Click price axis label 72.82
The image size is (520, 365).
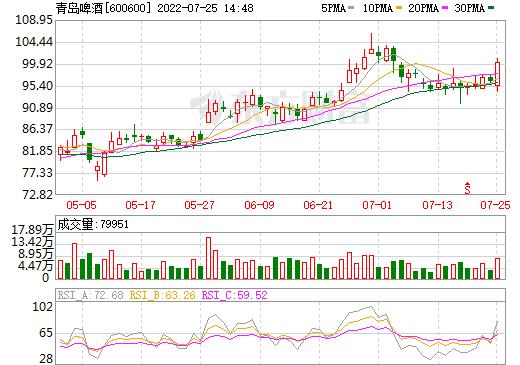point(37,195)
